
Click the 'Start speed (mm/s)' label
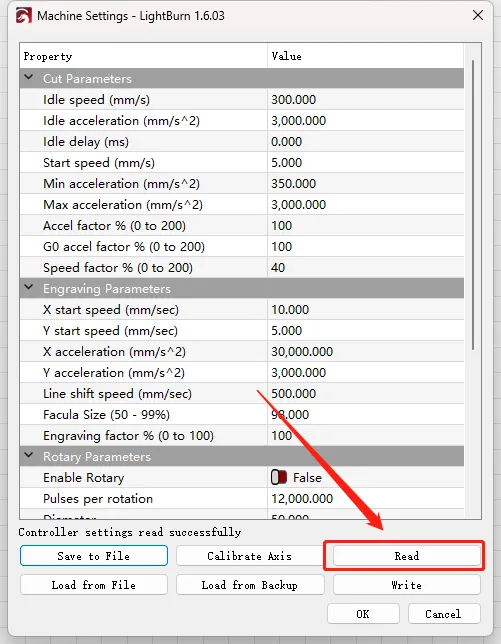pyautogui.click(x=99, y=163)
